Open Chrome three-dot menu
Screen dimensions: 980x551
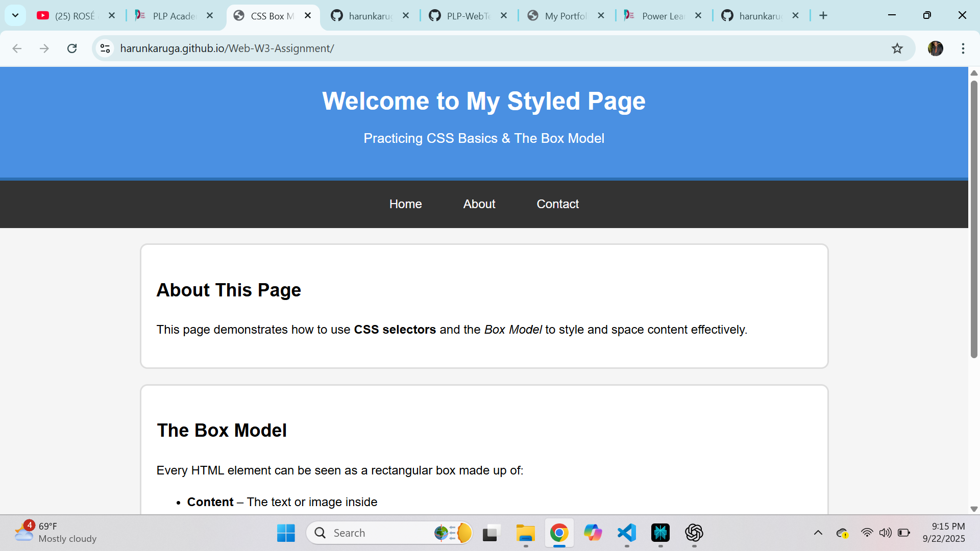pyautogui.click(x=963, y=48)
